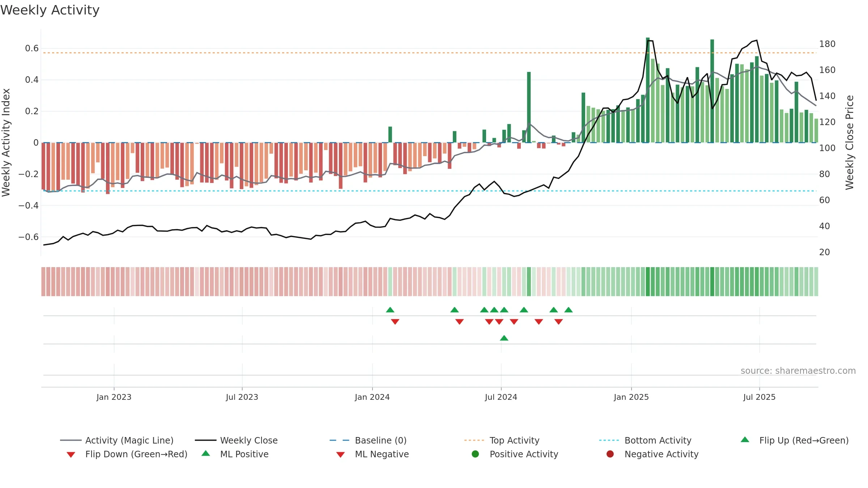Click the tallest green activity bar near Jan 2025

tap(648, 90)
